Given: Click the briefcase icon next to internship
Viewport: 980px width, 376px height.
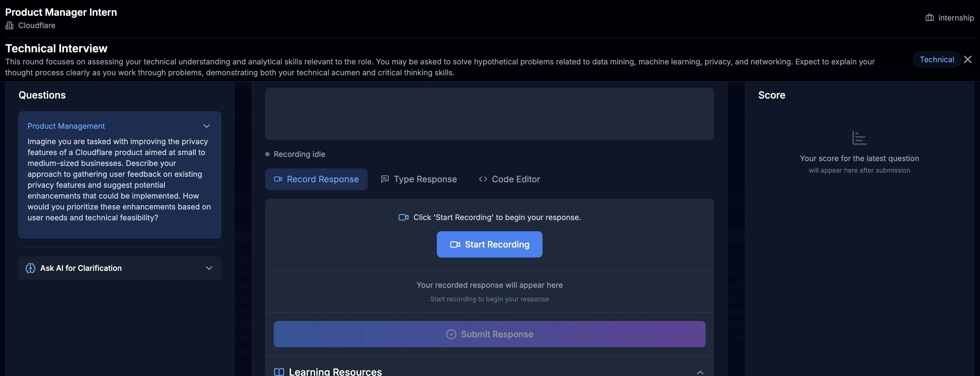Looking at the screenshot, I should 930,18.
